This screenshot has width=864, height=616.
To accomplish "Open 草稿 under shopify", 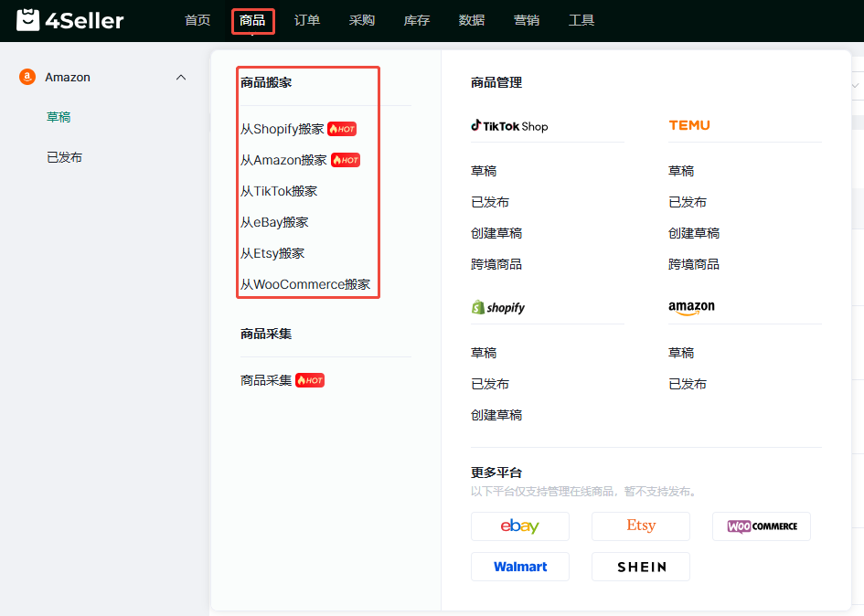I will pyautogui.click(x=484, y=353).
